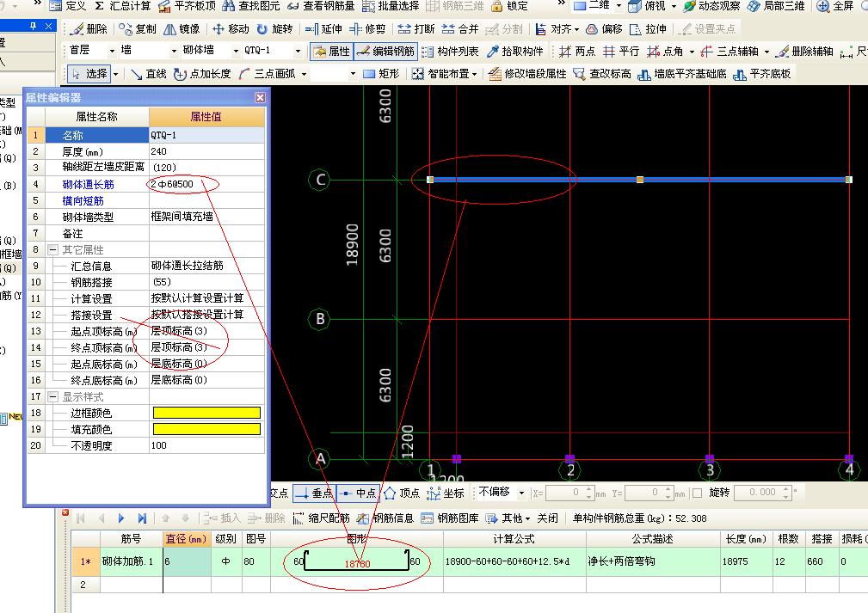The width and height of the screenshot is (868, 613).
Task: Open 钢筋图库 in rebar panel
Action: point(450,518)
